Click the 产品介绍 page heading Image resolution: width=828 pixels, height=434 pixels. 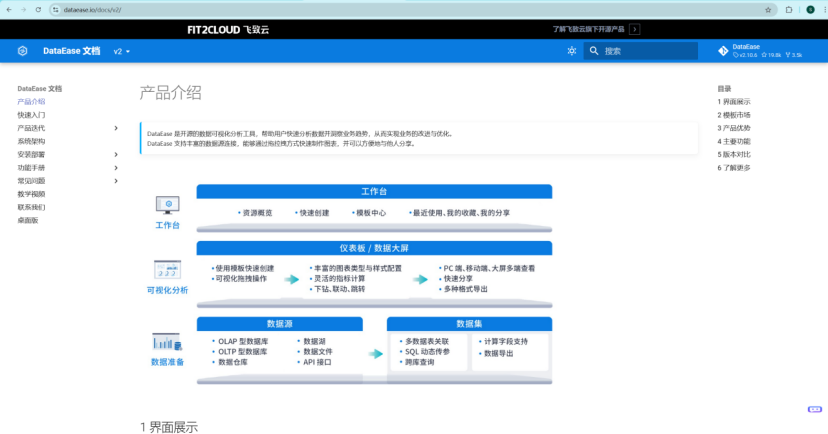tap(170, 93)
